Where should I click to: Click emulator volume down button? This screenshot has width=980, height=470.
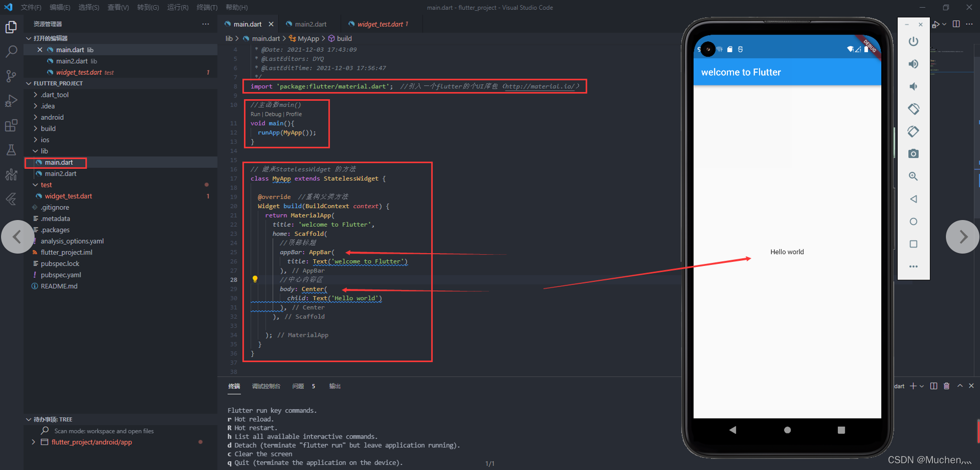913,86
